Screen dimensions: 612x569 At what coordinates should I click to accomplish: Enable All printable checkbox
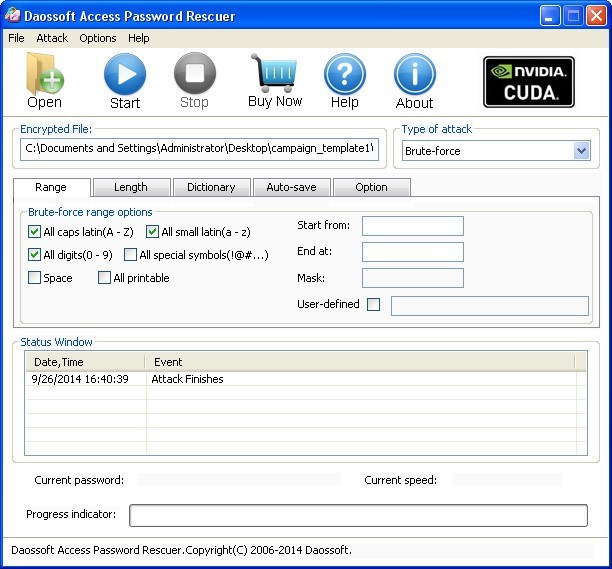point(104,278)
